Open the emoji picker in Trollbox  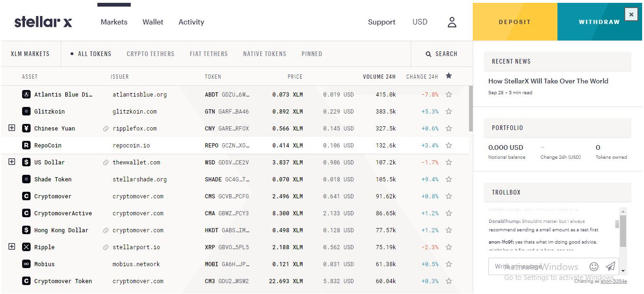[x=594, y=266]
